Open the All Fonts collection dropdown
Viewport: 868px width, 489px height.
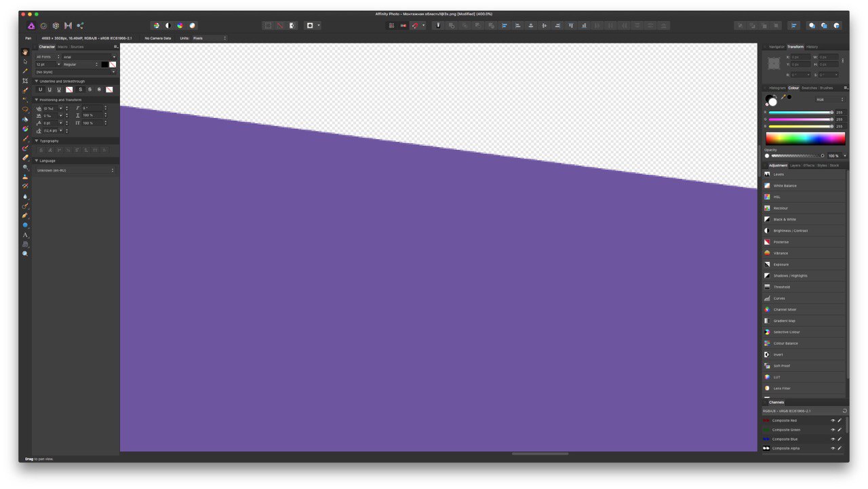point(47,57)
